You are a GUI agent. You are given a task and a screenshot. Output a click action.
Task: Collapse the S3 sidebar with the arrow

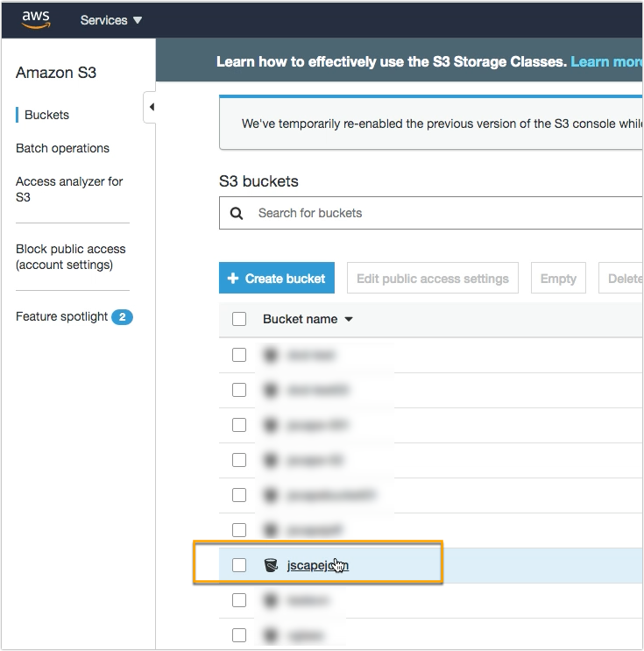coord(151,107)
